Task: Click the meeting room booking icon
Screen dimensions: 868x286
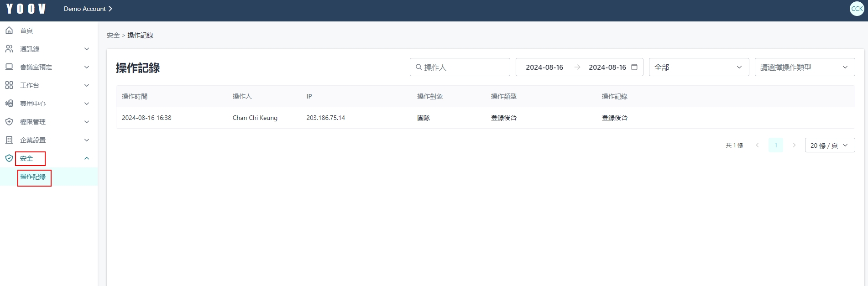Action: (9, 67)
